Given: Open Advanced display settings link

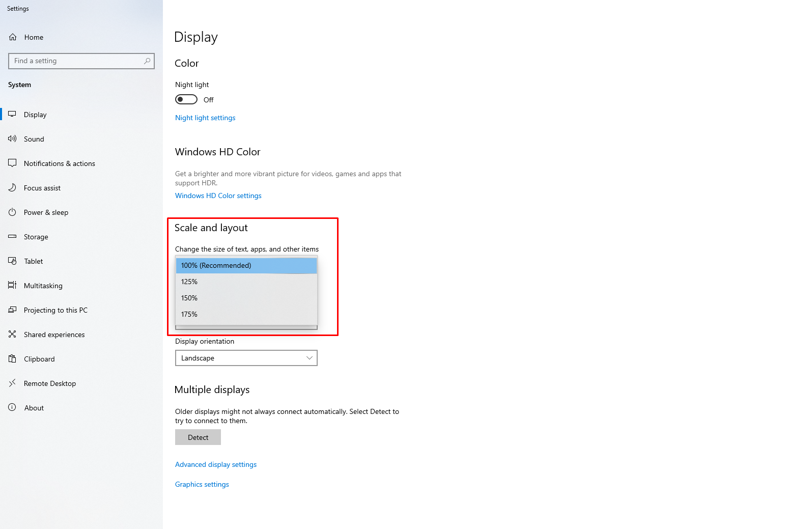Looking at the screenshot, I should 216,464.
